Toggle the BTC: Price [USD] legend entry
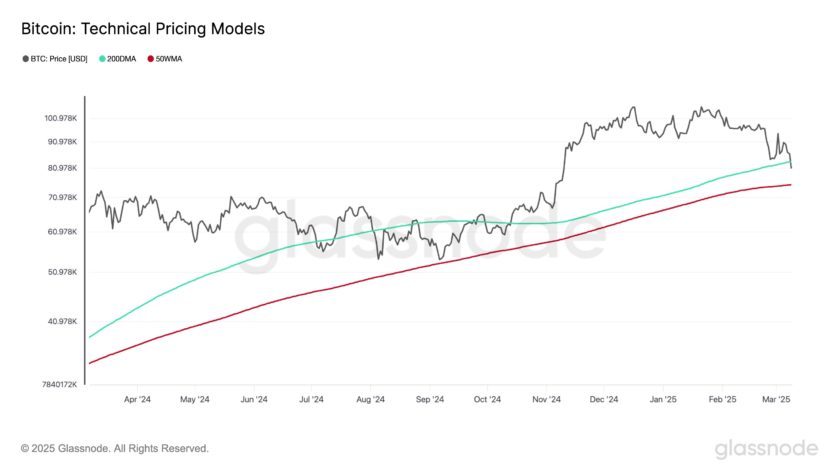Viewport: 840px width, 473px height. [55, 59]
